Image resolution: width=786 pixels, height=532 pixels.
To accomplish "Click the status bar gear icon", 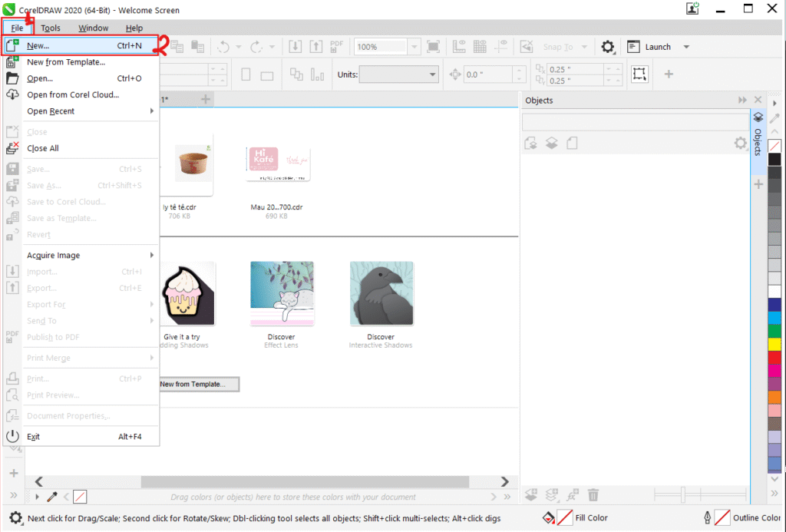I will (15, 518).
